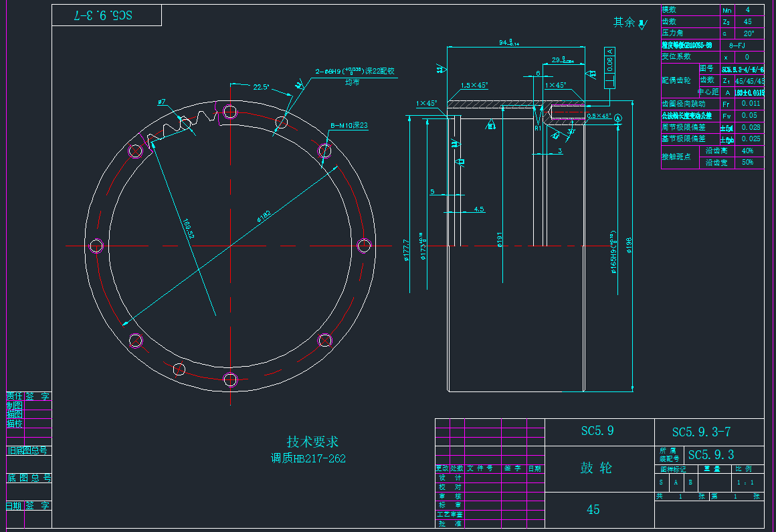Click the 1:1 scale value in 比例 cell
Screen dimensions: 776x532
click(745, 482)
